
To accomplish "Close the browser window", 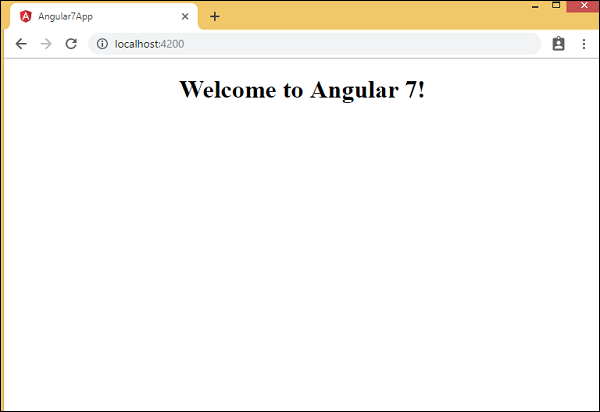I will point(584,6).
